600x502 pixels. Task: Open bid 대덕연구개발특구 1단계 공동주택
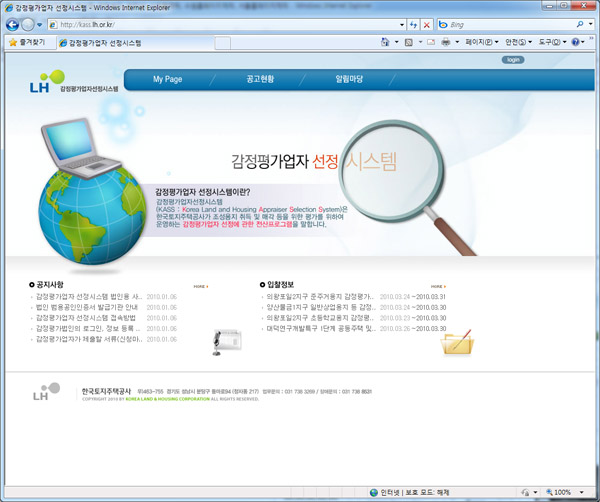pyautogui.click(x=321, y=329)
